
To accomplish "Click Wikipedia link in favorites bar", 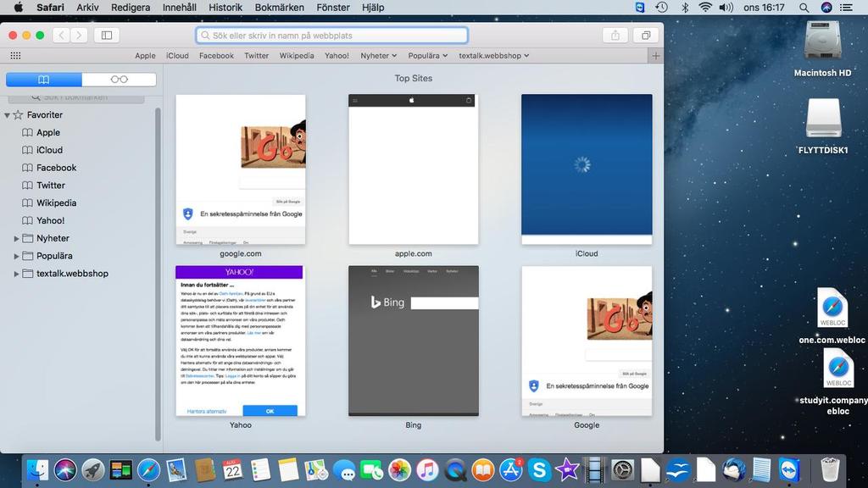I will pos(297,55).
